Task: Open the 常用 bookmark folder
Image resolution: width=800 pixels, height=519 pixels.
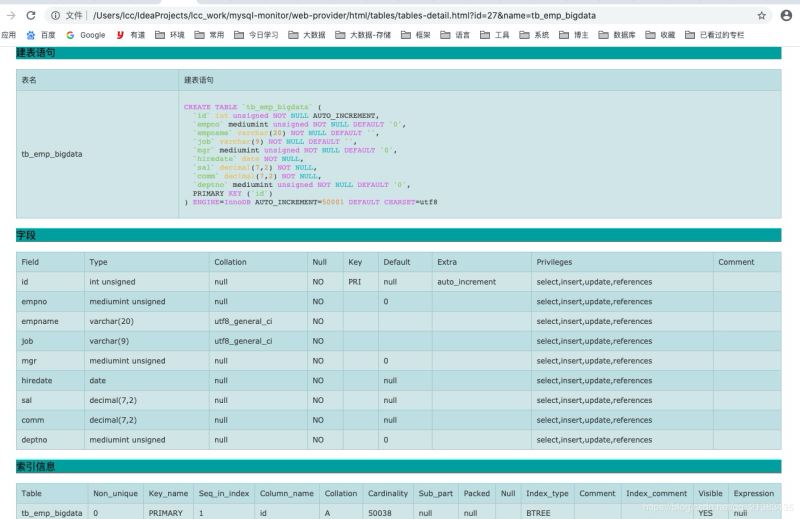Action: (209, 35)
